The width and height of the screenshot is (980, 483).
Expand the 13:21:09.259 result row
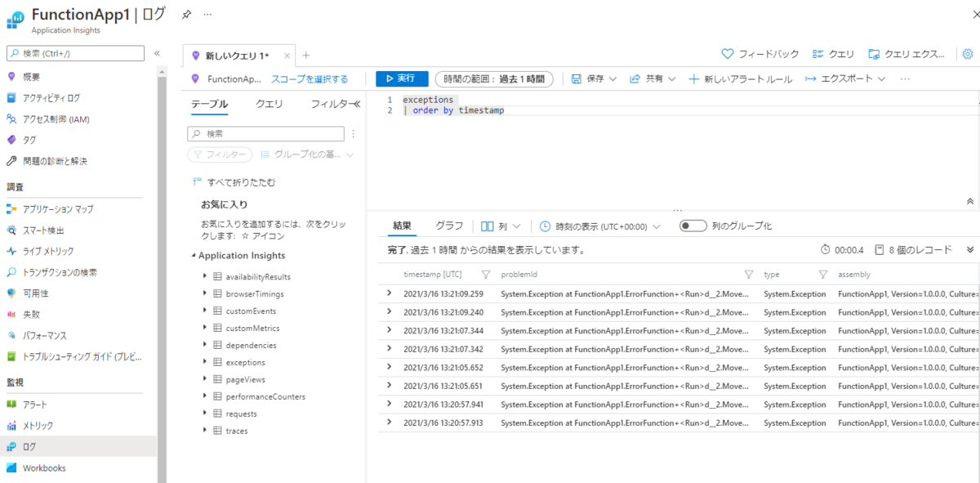(x=389, y=293)
